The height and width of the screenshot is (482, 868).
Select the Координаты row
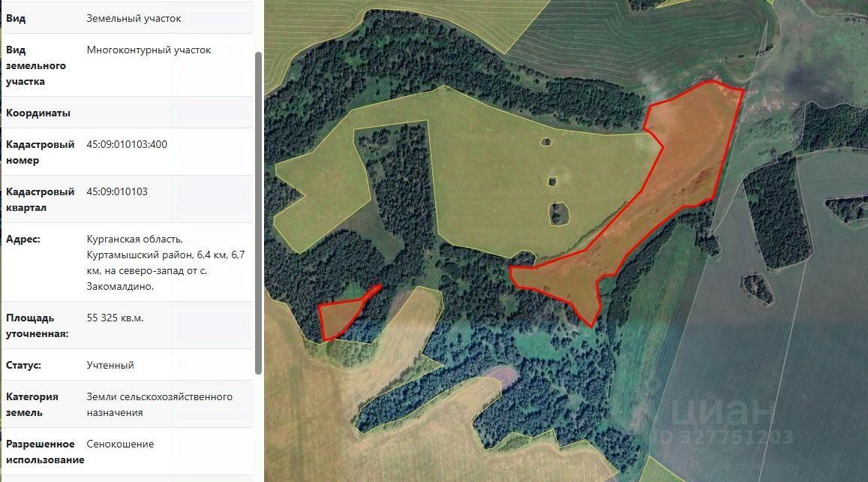[x=128, y=113]
